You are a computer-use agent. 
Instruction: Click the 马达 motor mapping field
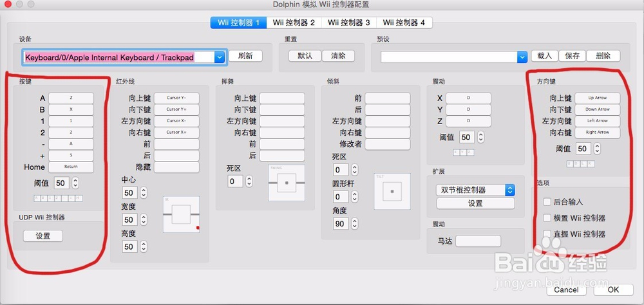478,241
